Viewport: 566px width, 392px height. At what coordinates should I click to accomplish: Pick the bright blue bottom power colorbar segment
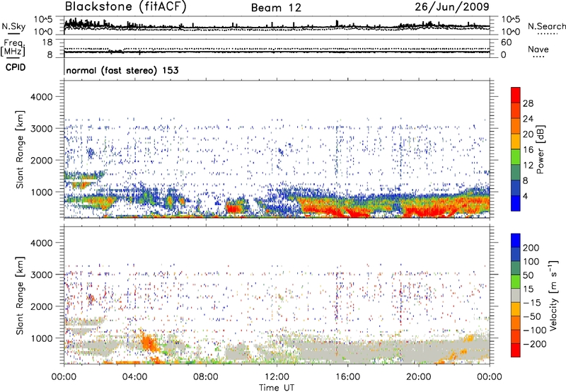[x=516, y=203]
